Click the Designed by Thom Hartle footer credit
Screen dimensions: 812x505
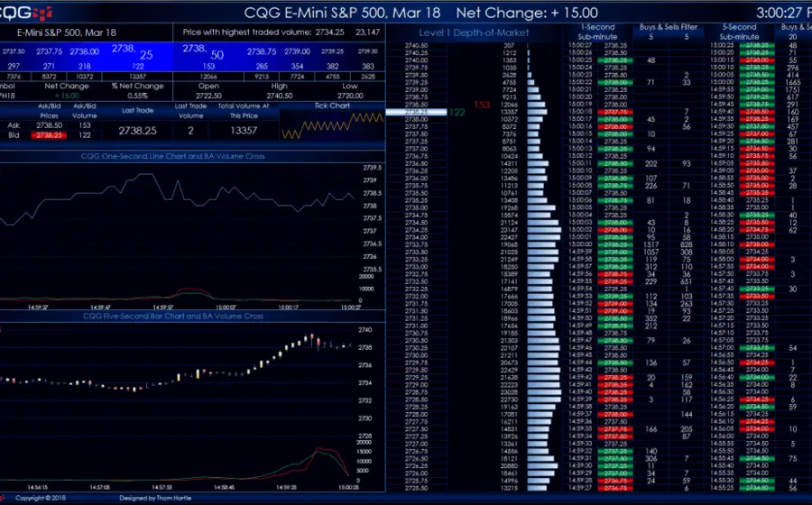point(155,498)
